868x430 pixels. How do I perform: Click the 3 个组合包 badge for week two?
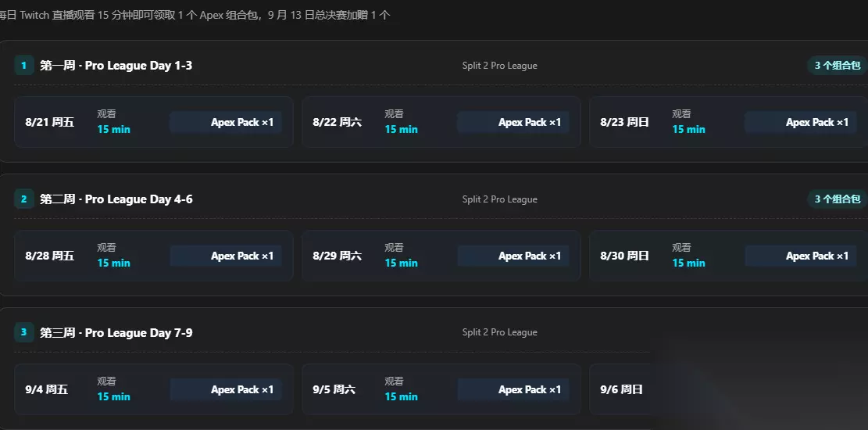click(837, 199)
